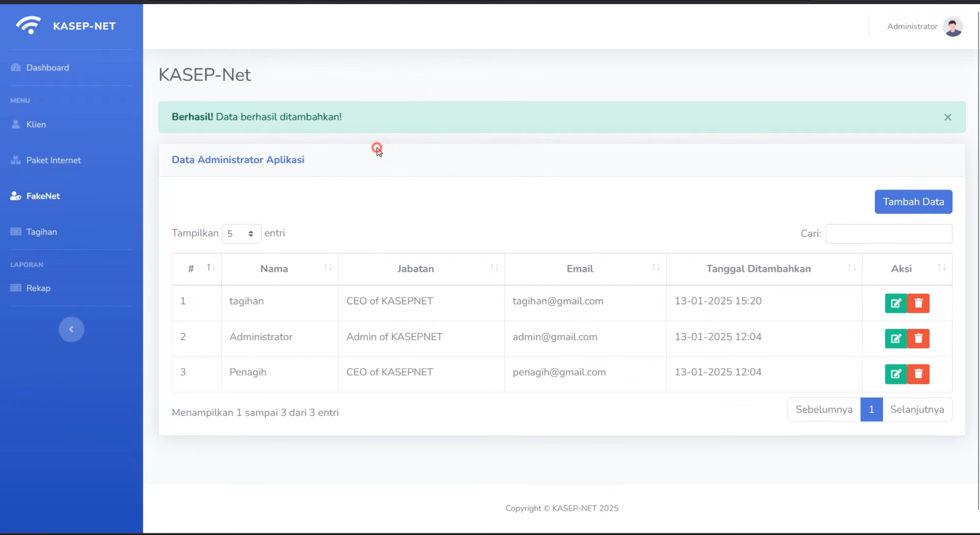
Task: Edit the tagihan row
Action: pyautogui.click(x=896, y=303)
